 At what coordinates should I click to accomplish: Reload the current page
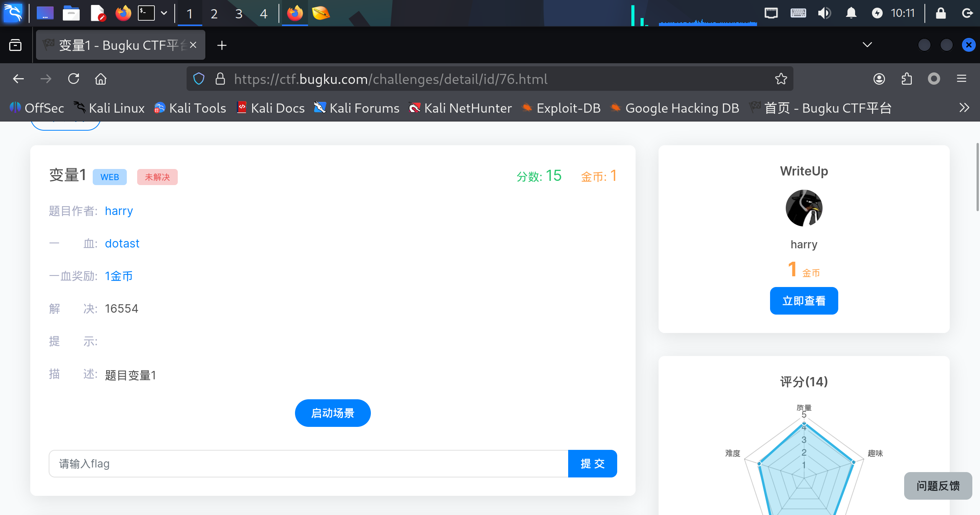coord(74,79)
